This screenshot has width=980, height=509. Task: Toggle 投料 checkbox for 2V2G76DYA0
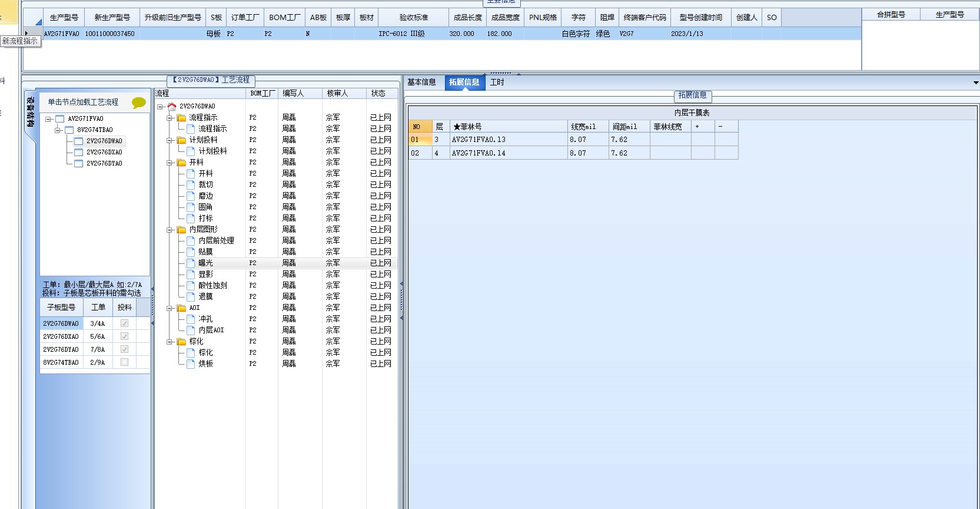[x=124, y=349]
